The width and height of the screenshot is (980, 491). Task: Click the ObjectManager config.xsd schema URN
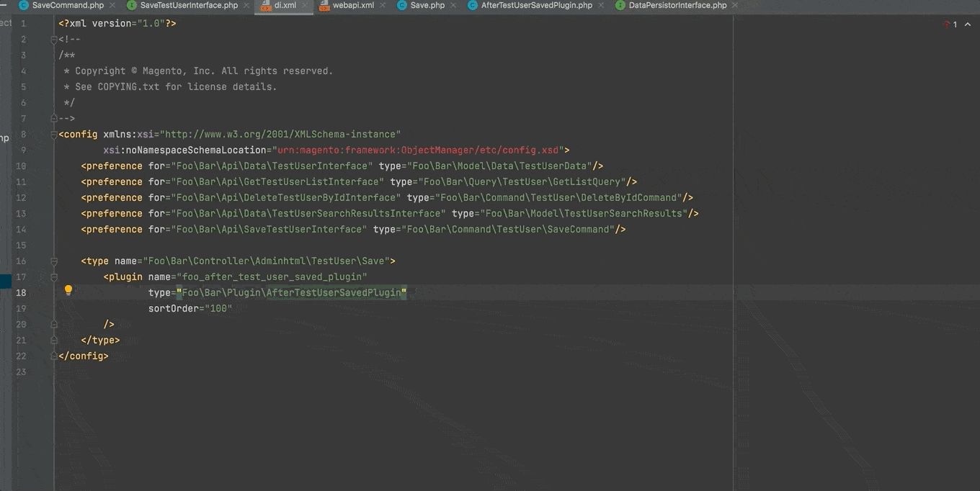(418, 150)
